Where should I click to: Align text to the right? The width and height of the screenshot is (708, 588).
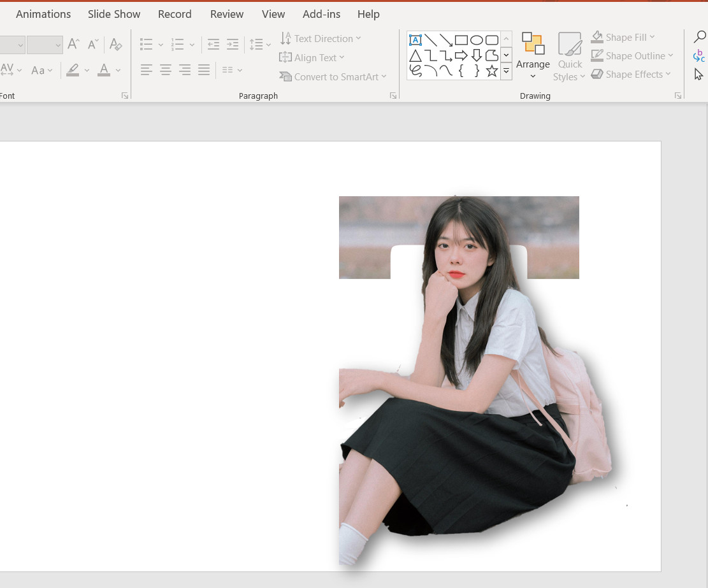click(x=185, y=70)
